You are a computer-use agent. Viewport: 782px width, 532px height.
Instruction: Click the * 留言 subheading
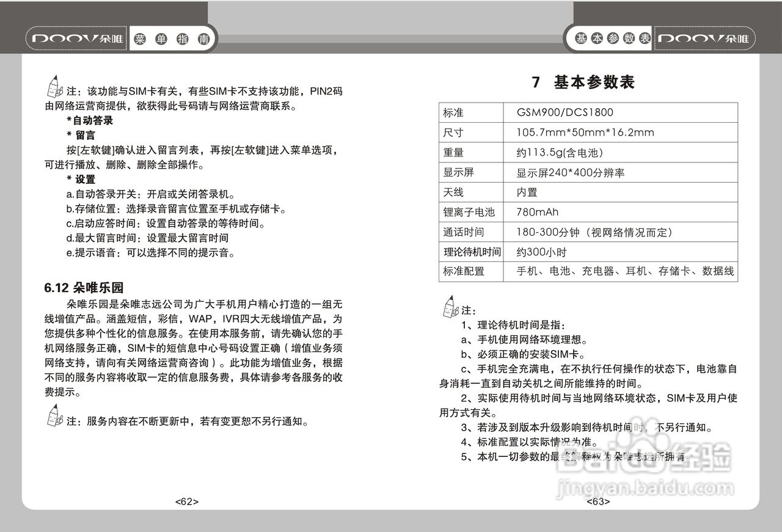[x=81, y=135]
